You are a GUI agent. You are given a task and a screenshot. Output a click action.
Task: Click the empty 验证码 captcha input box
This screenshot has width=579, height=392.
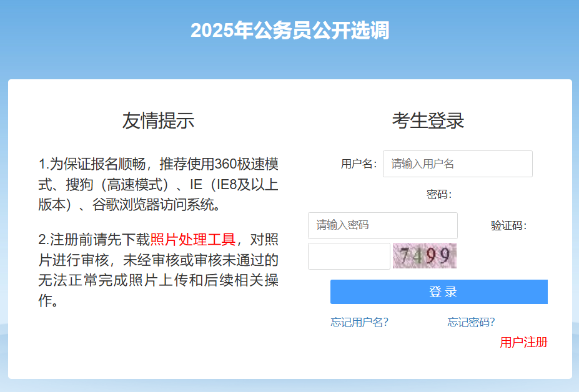coord(349,256)
